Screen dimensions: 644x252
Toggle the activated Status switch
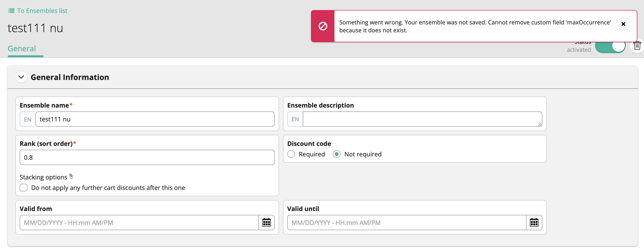point(610,46)
